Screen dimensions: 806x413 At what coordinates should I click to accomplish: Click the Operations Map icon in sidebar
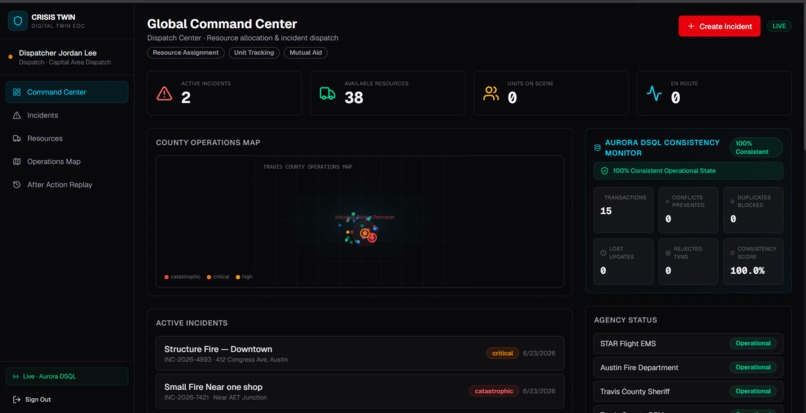[16, 161]
